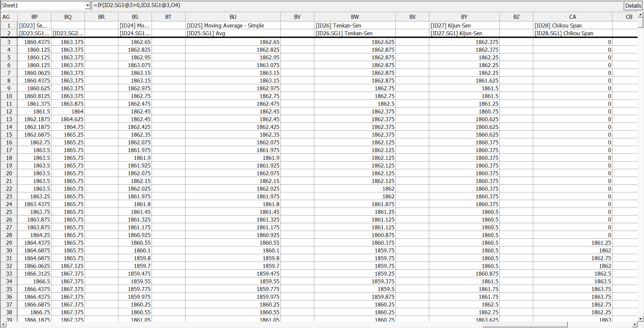Click the '[ID25.SG1] Avg' cell
Image resolution: width=644 pixels, height=328 pixels.
pyautogui.click(x=233, y=33)
